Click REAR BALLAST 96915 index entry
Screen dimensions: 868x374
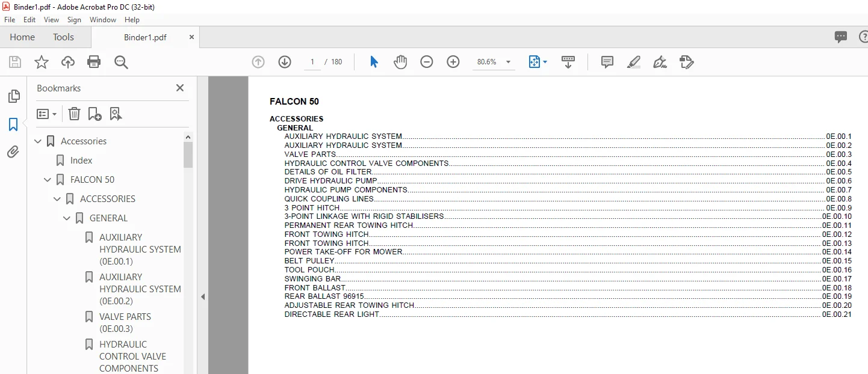tap(324, 296)
